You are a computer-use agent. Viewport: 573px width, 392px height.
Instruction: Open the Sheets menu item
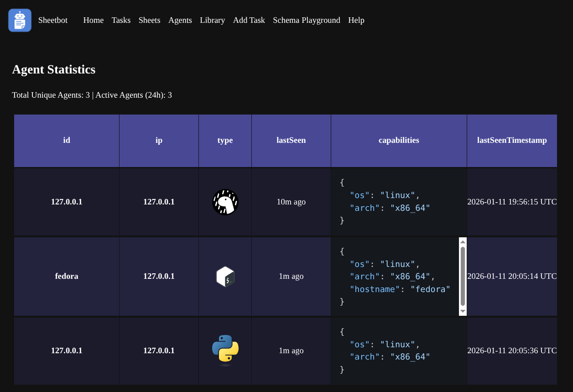[x=149, y=20]
